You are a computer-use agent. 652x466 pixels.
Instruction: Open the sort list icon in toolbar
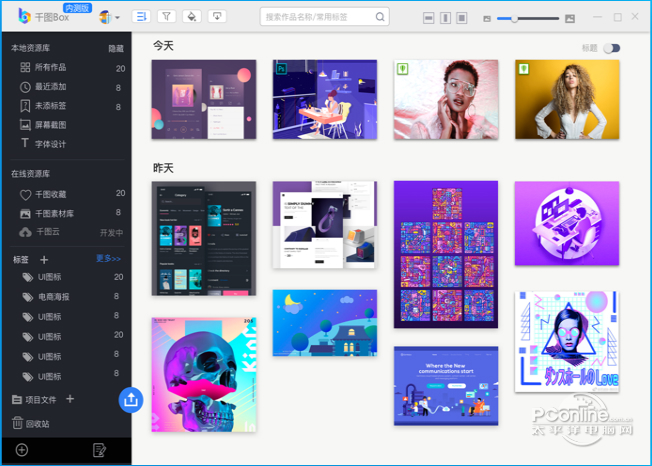click(x=140, y=17)
